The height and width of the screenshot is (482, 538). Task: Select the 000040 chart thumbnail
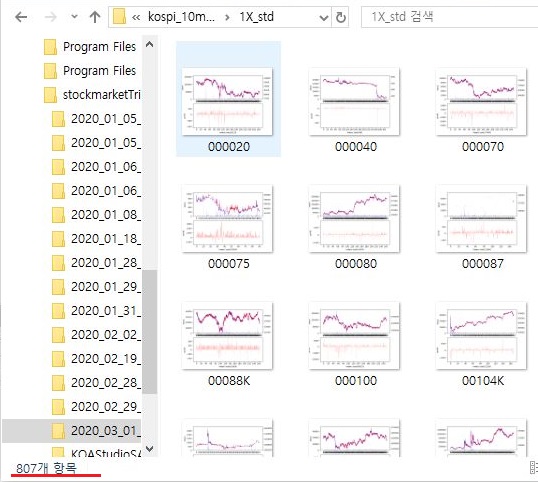point(354,102)
